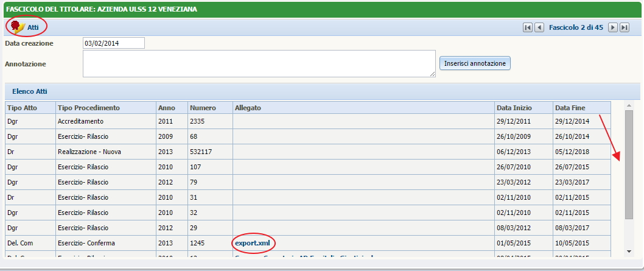Click into the Data creazione field
This screenshot has width=644, height=271.
[113, 43]
